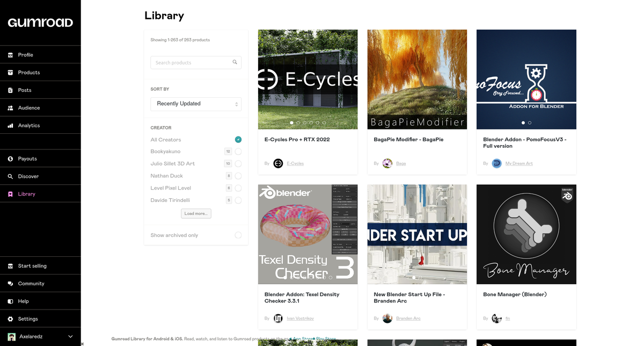Click the Branden Arc creator link
The height and width of the screenshot is (346, 644).
pos(408,318)
